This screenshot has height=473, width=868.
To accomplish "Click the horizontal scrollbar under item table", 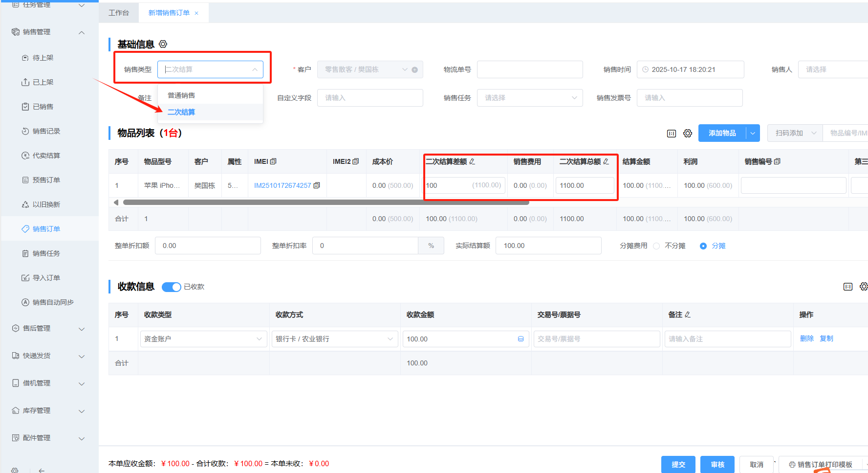I will pos(325,202).
